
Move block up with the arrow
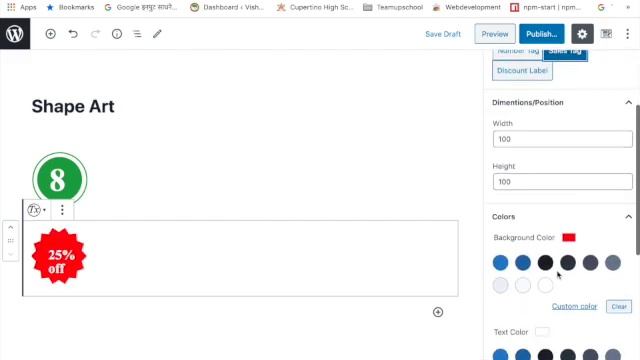pyautogui.click(x=11, y=227)
